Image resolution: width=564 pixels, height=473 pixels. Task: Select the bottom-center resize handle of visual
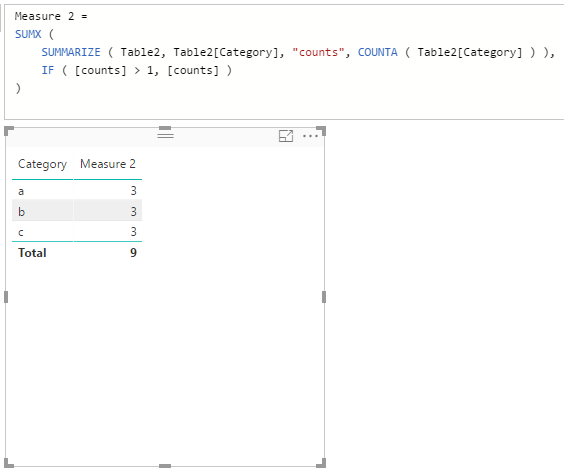[165, 466]
